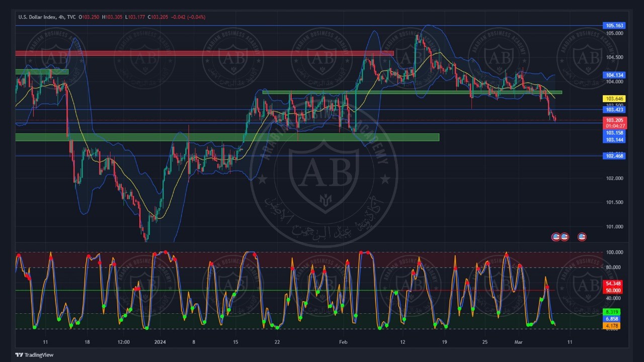Select the red resistance zone rectangle
Viewport: 644px width, 362px height.
click(x=204, y=53)
